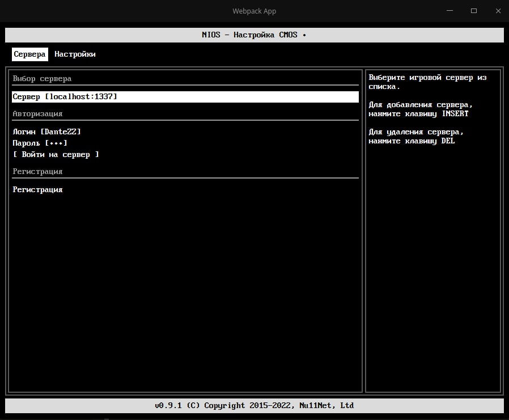Open the Настройки tab

75,54
